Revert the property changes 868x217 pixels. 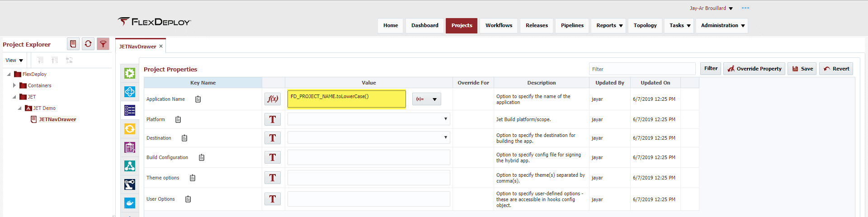pos(836,68)
